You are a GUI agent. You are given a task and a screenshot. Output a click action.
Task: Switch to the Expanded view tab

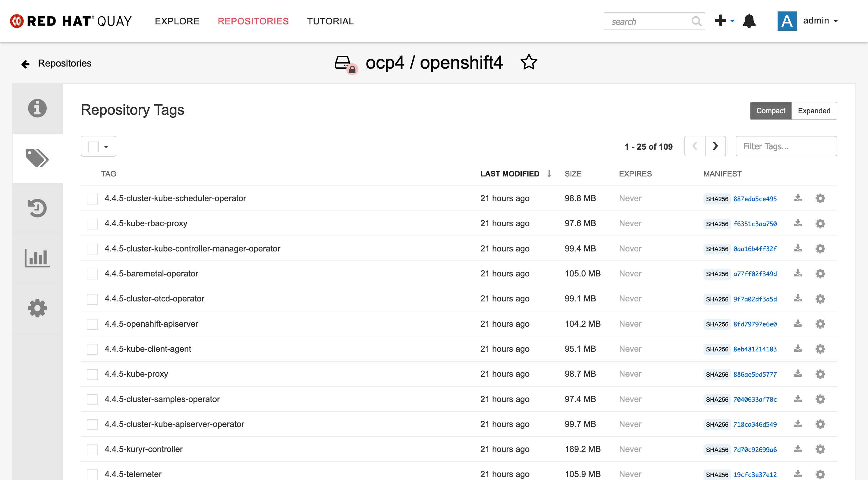(x=814, y=111)
